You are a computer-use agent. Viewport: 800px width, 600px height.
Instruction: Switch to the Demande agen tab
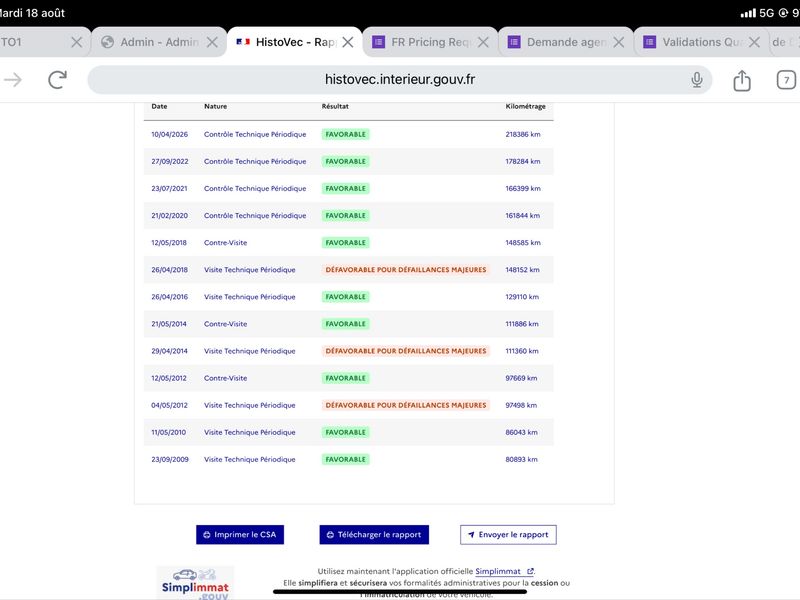pyautogui.click(x=566, y=42)
